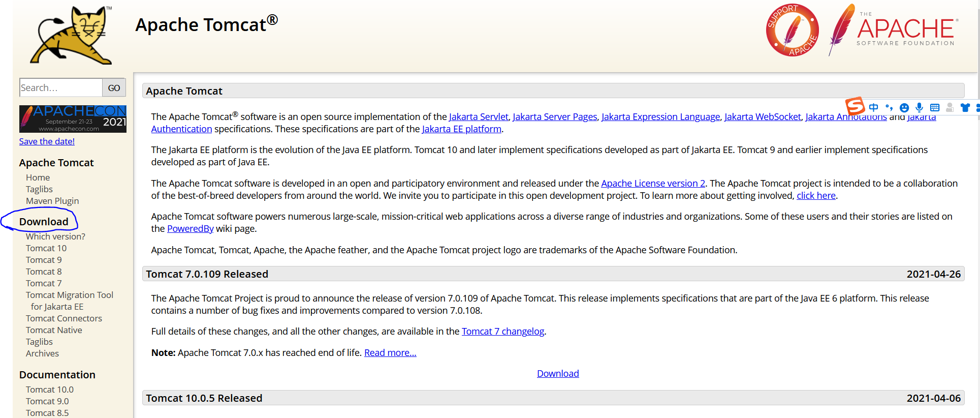This screenshot has width=980, height=418.
Task: Open Tomcat 10 download page
Action: [x=46, y=248]
